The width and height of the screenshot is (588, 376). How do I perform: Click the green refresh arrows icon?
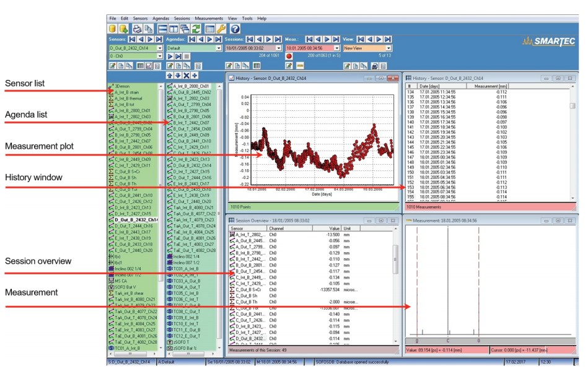point(196,28)
